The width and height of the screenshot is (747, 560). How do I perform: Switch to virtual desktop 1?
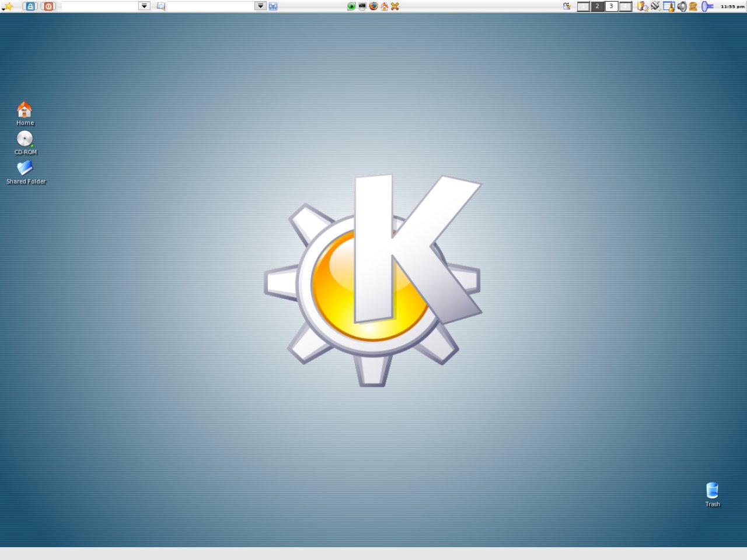coord(583,6)
